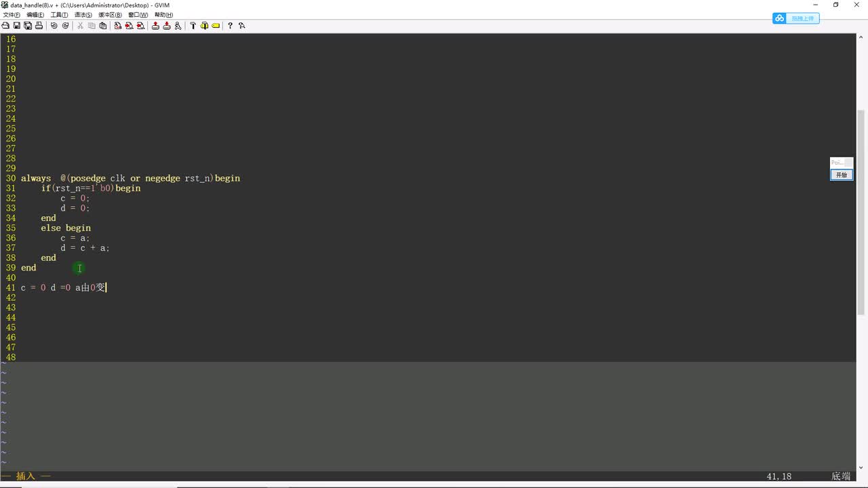Open the Find and Replace tool icon
The width and height of the screenshot is (868, 488).
118,26
